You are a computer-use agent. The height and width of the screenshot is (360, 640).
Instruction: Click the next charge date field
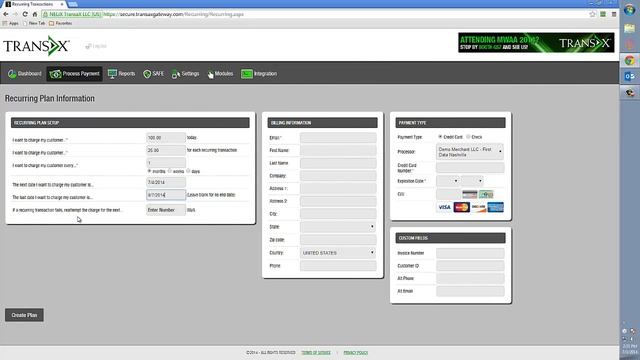[x=166, y=182]
